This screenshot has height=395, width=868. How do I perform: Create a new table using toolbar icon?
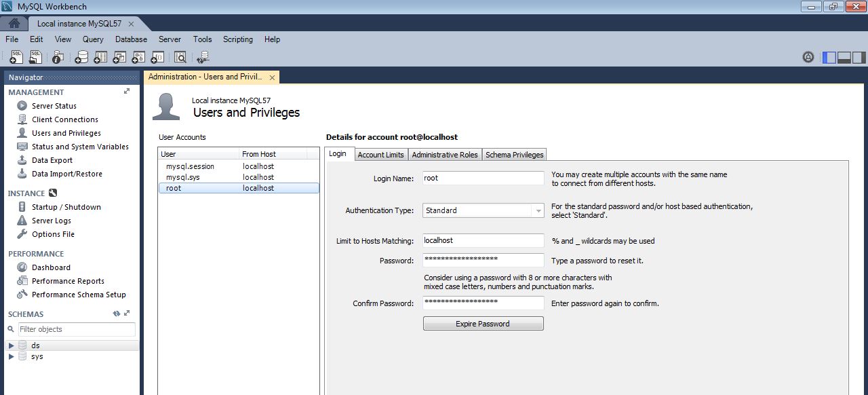100,58
